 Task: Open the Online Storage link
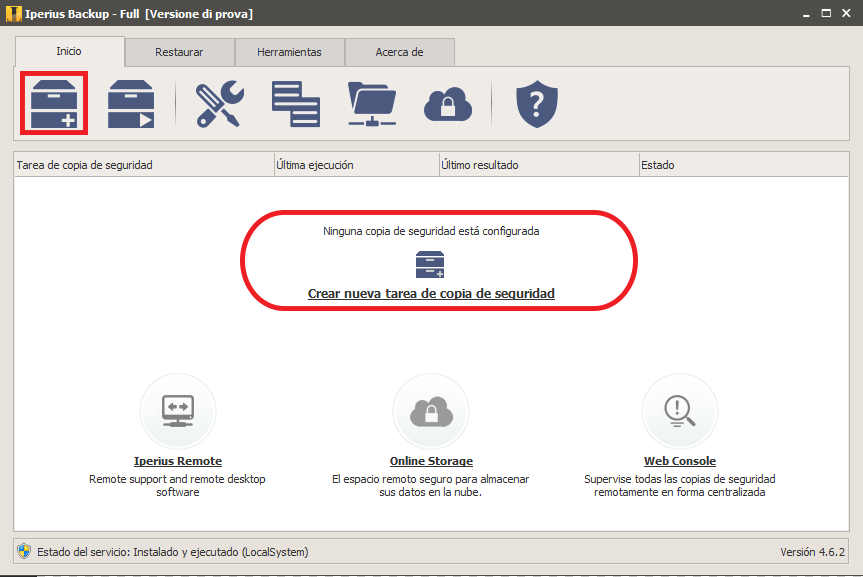[431, 461]
